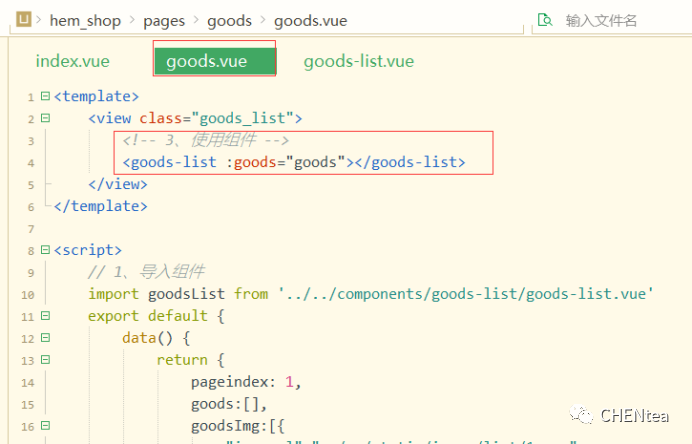Click the file search icon
This screenshot has height=444, width=692.
[x=545, y=20]
